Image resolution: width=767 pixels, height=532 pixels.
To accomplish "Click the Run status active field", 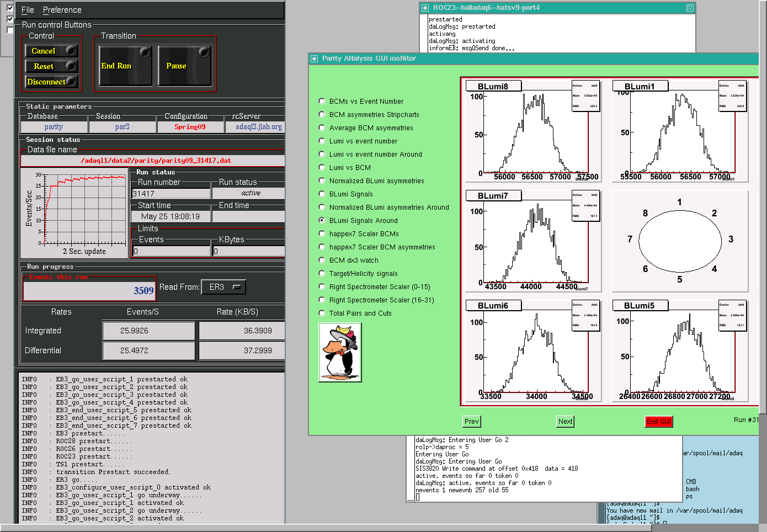I will 249,193.
